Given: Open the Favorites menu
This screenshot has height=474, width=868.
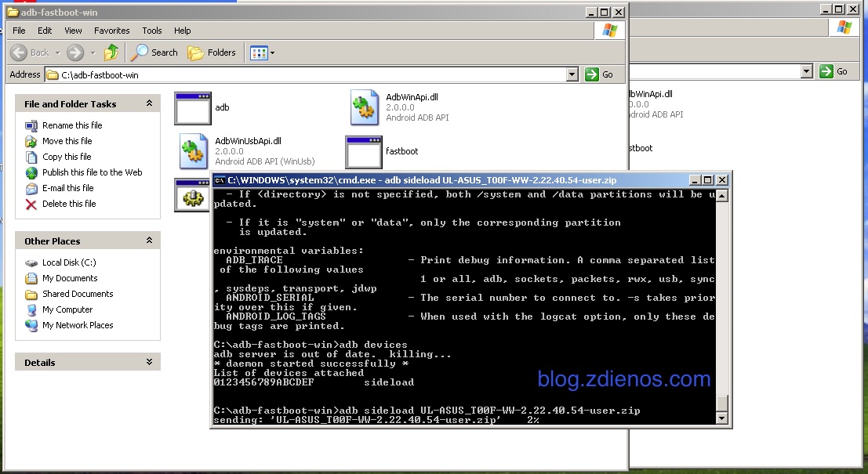Looking at the screenshot, I should 112,31.
